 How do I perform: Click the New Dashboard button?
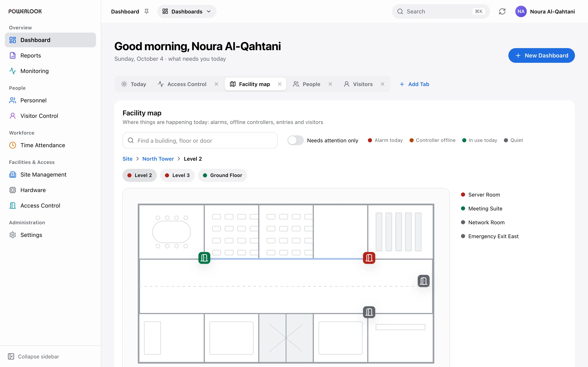pos(541,55)
